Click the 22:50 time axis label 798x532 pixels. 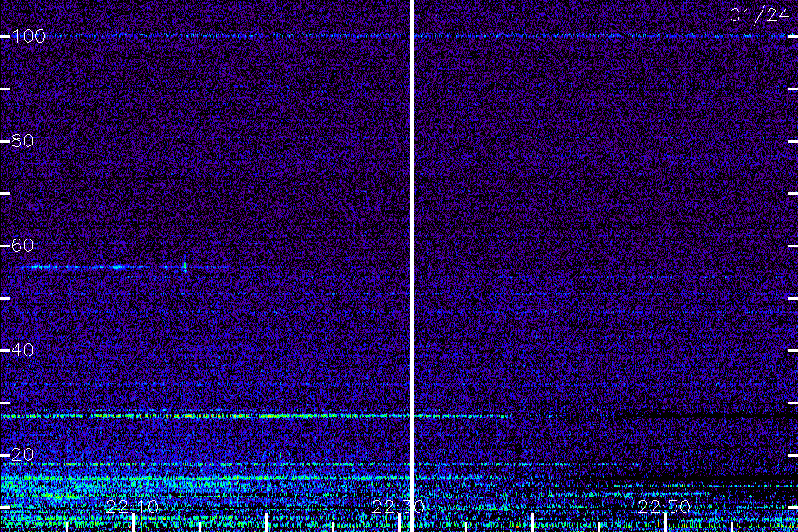click(x=664, y=507)
